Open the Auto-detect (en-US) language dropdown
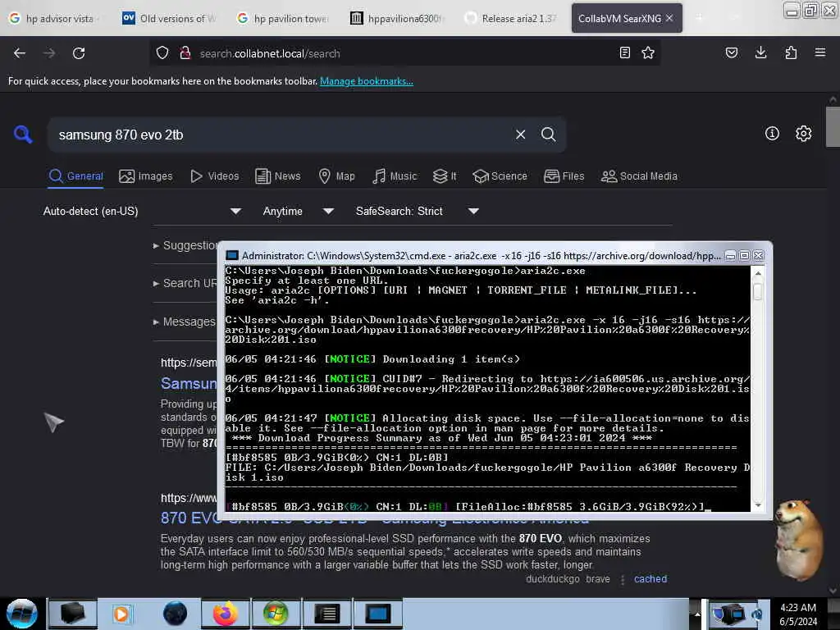The image size is (840, 630). pos(142,211)
